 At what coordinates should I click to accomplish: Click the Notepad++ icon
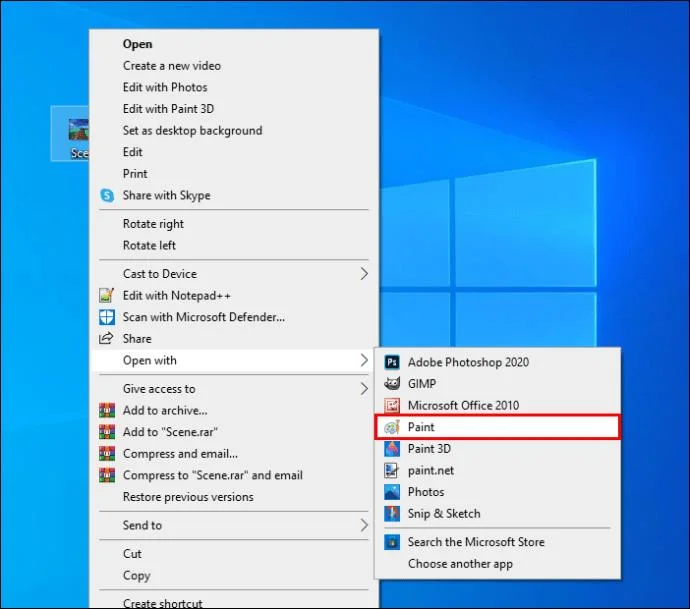107,296
